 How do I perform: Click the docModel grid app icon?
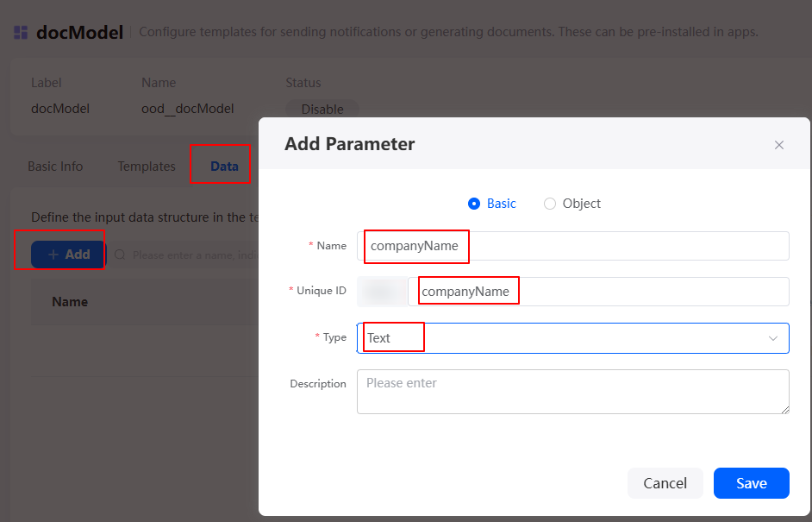21,33
